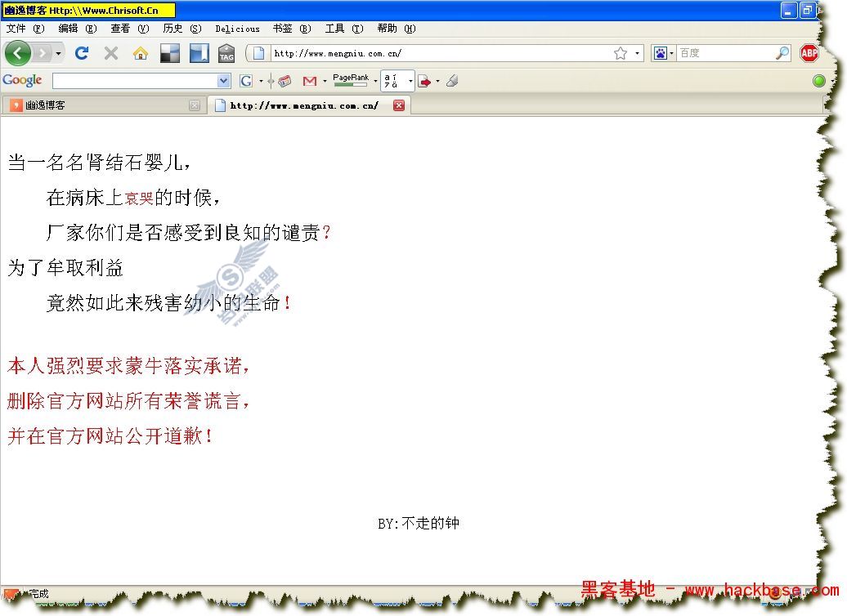Screen dimensions: 847x616
Task: Open the 工具(T) menu
Action: 344,29
